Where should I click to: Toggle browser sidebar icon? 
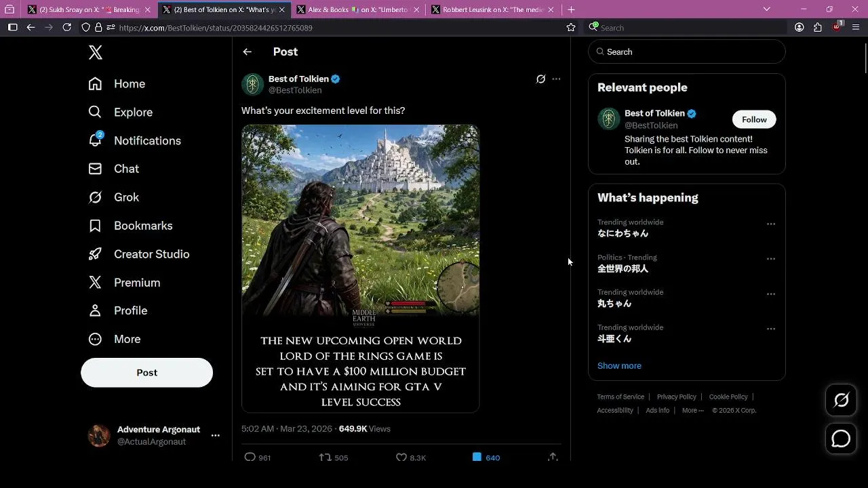[12, 27]
